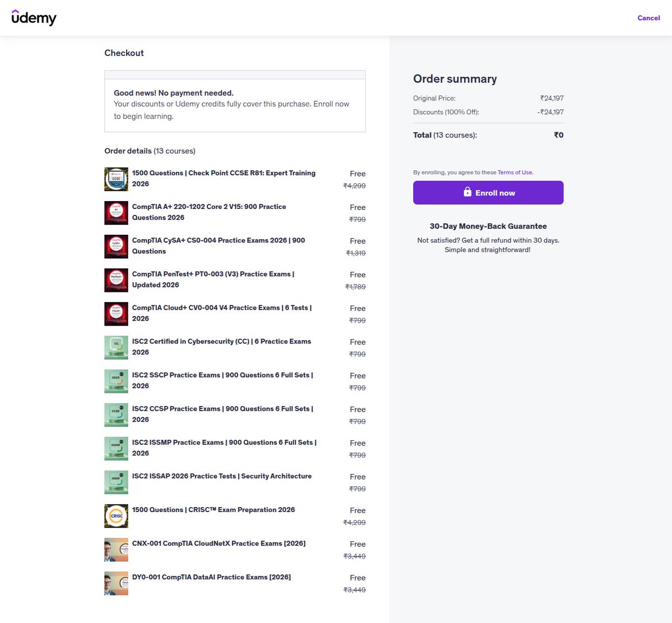Click the ISC2 ISSMP course thumbnail
This screenshot has height=623, width=672.
[x=116, y=448]
